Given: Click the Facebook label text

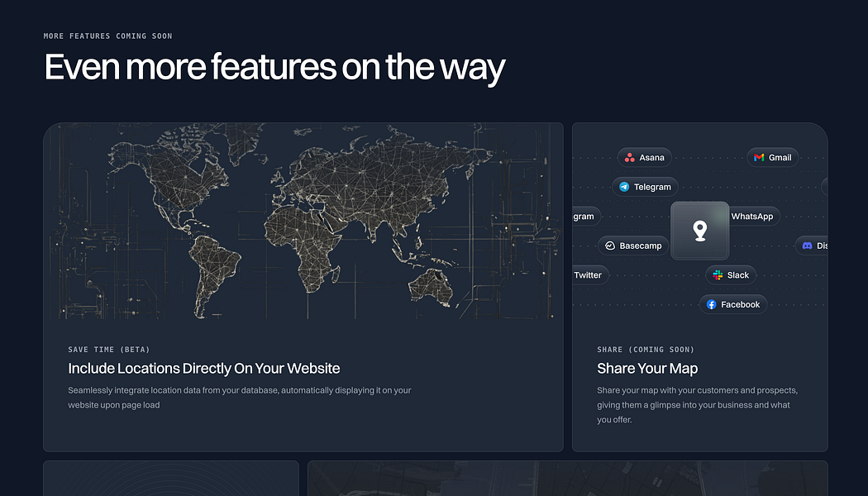Looking at the screenshot, I should 740,304.
